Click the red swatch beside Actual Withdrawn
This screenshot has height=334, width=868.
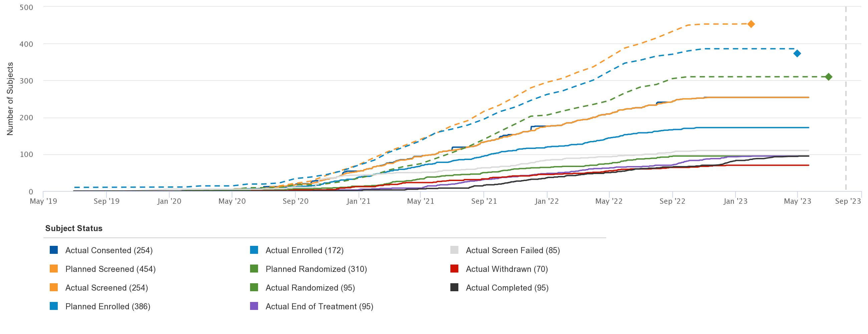(x=454, y=269)
